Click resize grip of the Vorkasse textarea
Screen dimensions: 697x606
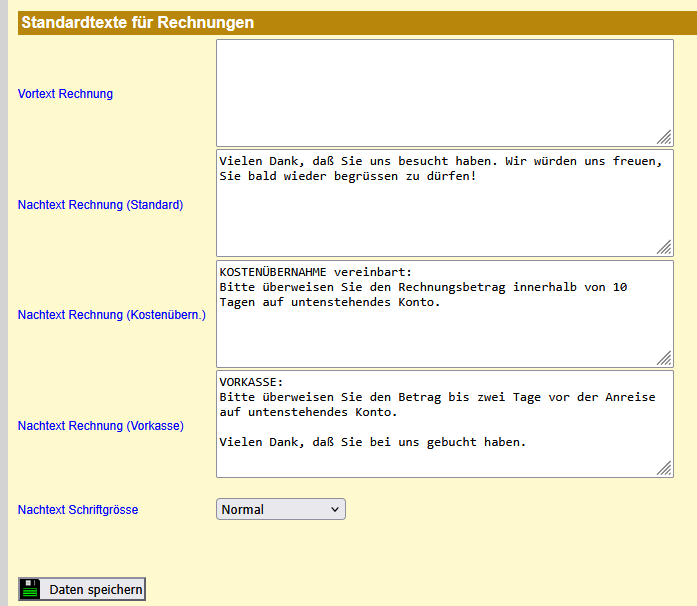click(665, 469)
